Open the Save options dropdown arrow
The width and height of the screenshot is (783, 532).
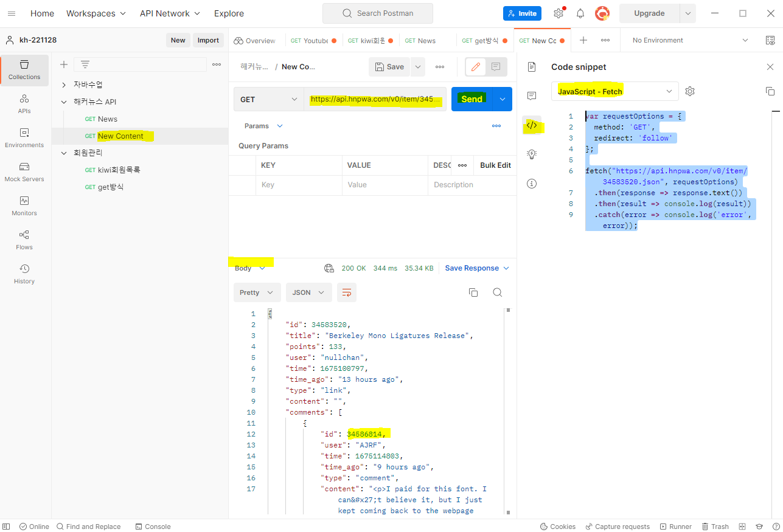point(418,67)
